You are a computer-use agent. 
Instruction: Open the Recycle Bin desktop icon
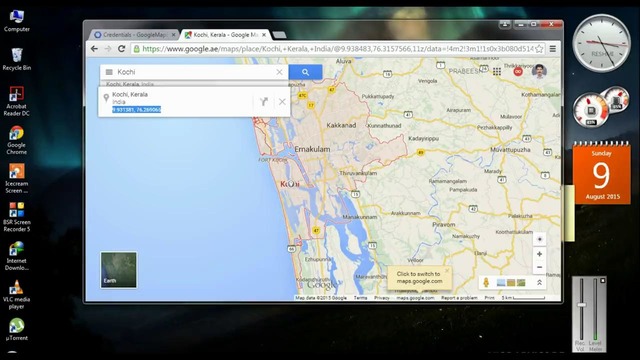[17, 60]
